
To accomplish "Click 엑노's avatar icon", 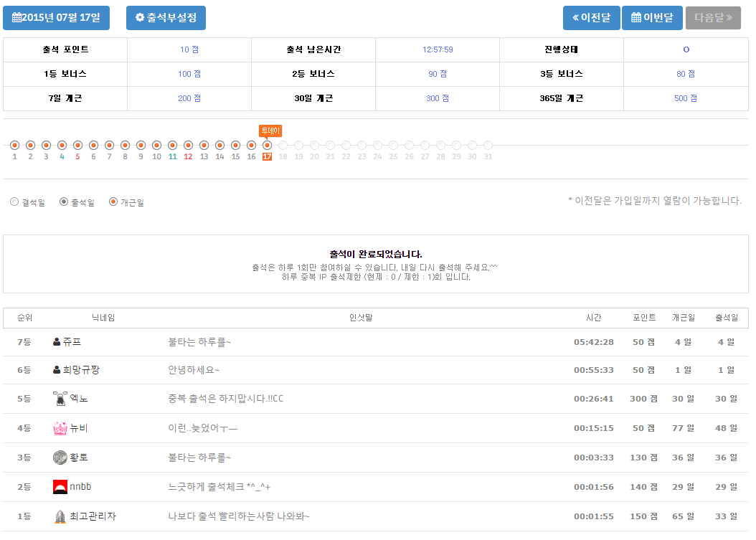I will tap(60, 399).
